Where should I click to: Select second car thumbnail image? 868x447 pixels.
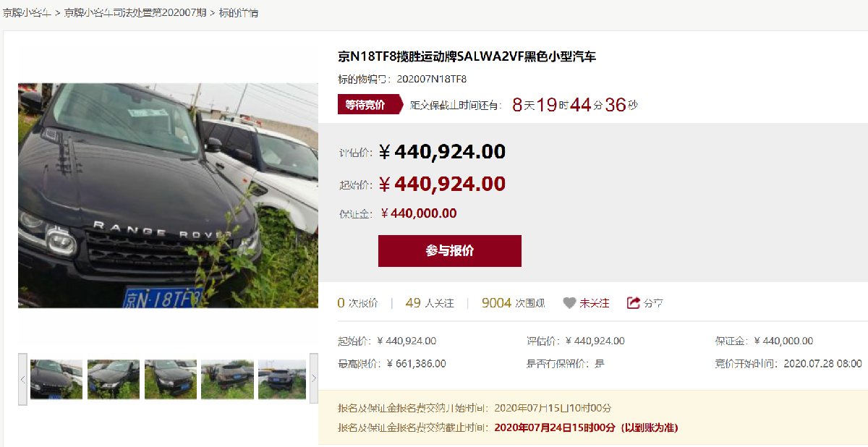click(114, 379)
